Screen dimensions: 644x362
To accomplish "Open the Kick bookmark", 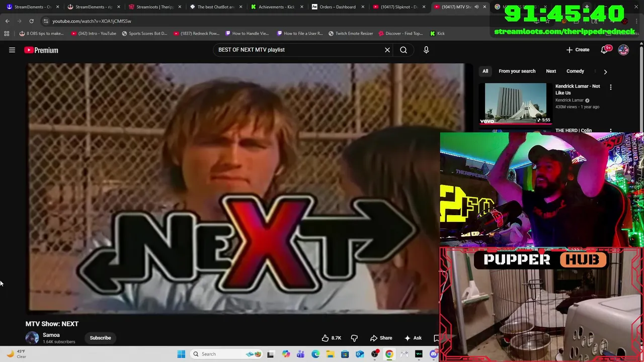I will click(x=437, y=33).
